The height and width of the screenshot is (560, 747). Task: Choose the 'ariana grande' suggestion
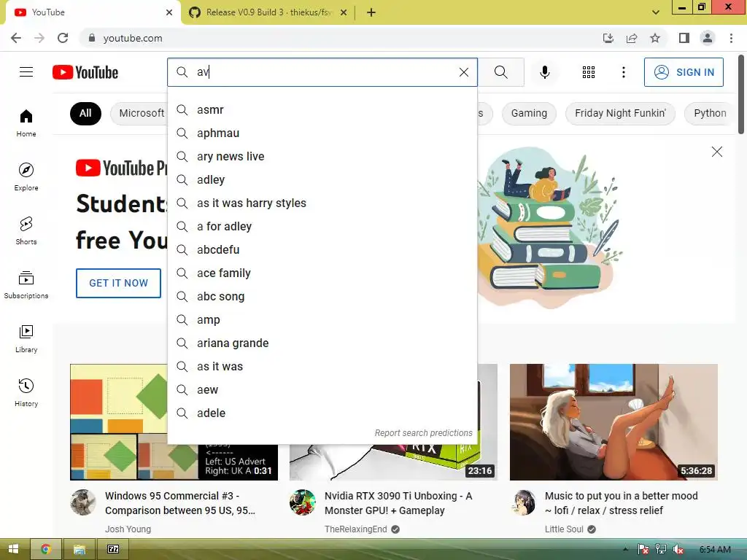(322, 343)
